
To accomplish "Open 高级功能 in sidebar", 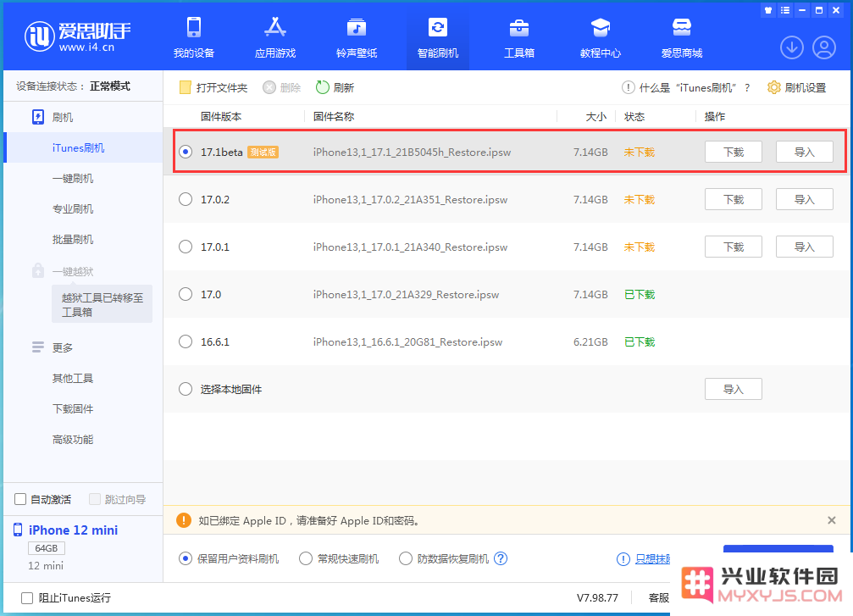I will pos(73,439).
